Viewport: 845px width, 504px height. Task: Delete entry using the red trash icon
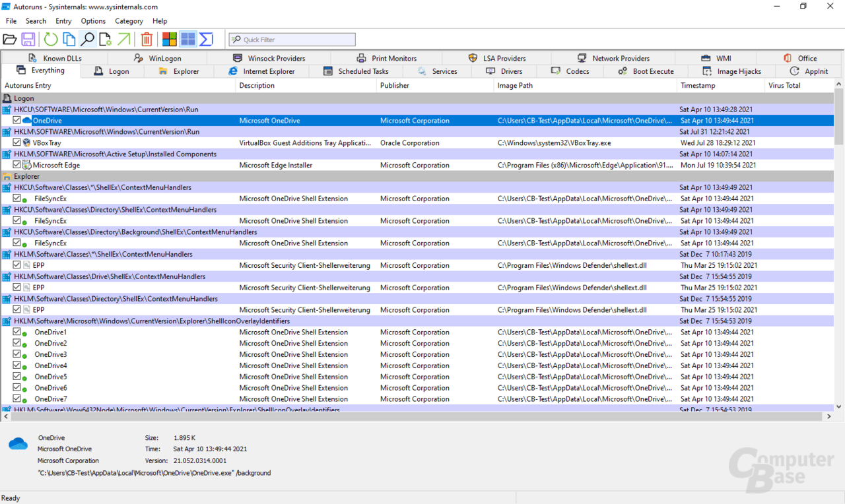pyautogui.click(x=147, y=40)
